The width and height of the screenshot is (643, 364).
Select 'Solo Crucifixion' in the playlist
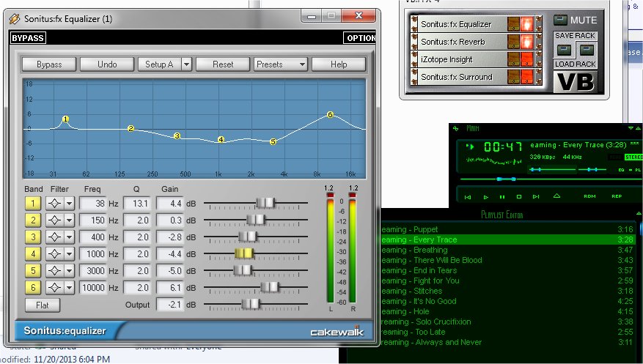(444, 322)
